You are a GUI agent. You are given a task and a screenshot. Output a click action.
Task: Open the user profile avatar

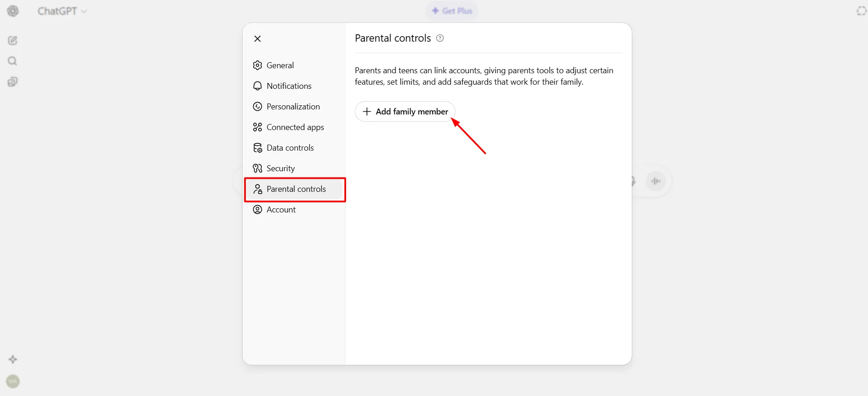(13, 381)
